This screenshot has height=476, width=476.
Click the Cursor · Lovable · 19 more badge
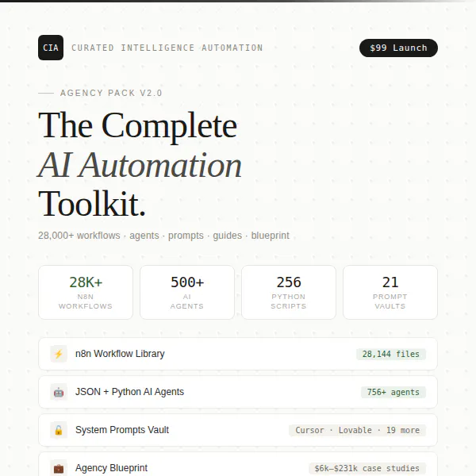[x=357, y=430]
